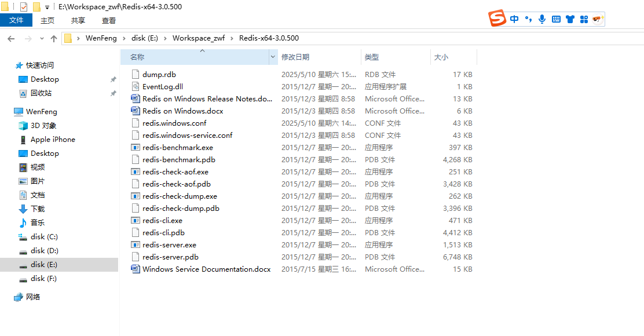644x336 pixels.
Task: Click Workspace_zwf in the address path
Action: [x=199, y=38]
